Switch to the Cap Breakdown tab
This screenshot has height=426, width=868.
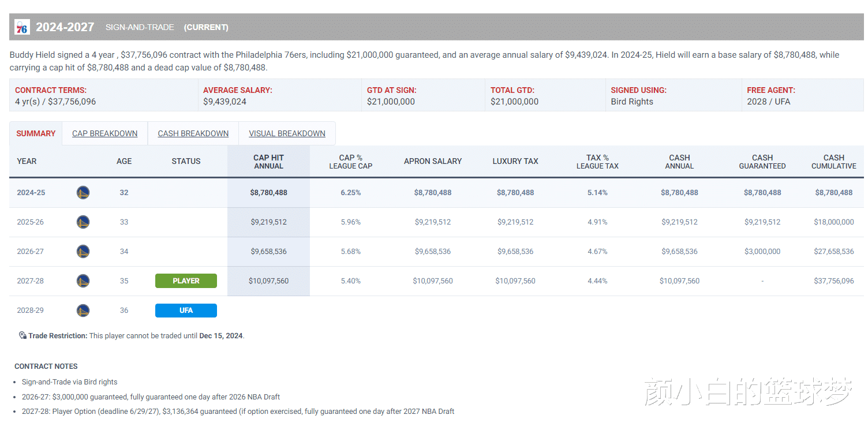point(104,133)
